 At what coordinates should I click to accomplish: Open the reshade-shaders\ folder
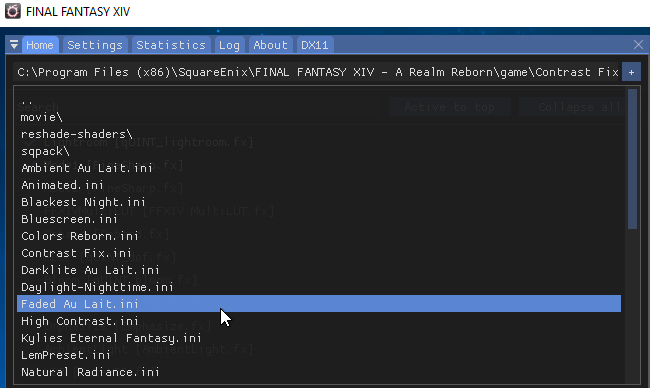click(x=319, y=134)
